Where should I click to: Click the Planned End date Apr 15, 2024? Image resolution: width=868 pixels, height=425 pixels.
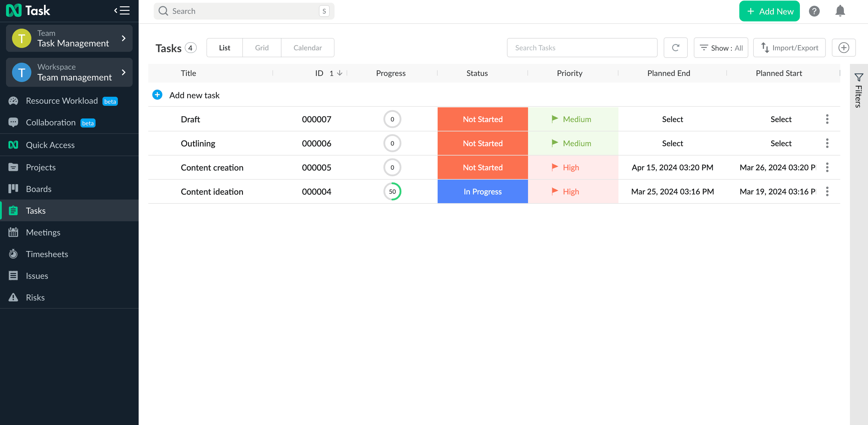click(x=672, y=168)
